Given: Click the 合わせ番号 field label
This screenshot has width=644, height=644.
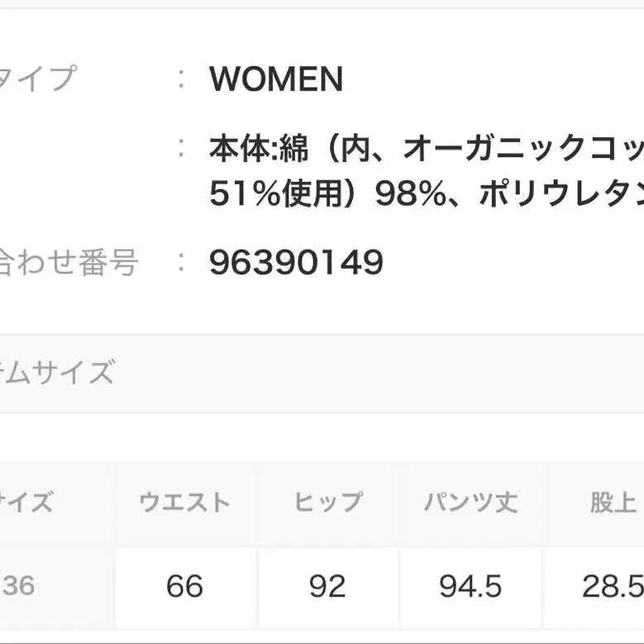Looking at the screenshot, I should point(68,264).
